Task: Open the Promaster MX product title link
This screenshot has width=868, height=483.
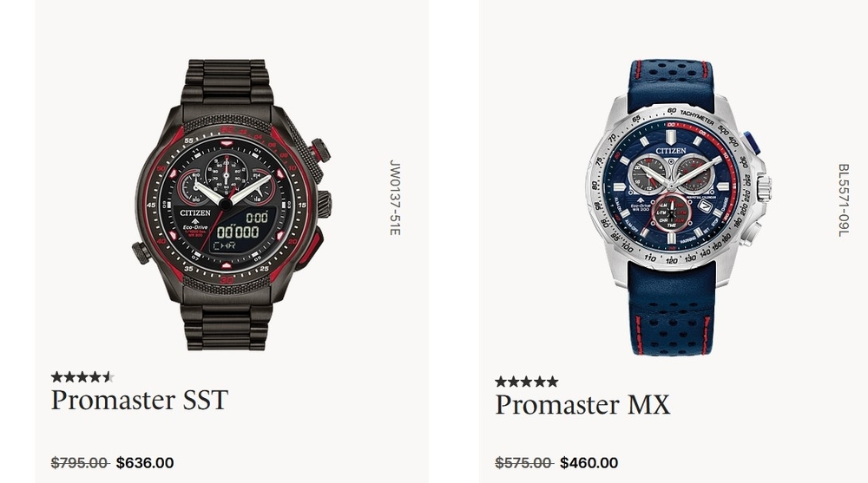Action: point(582,404)
